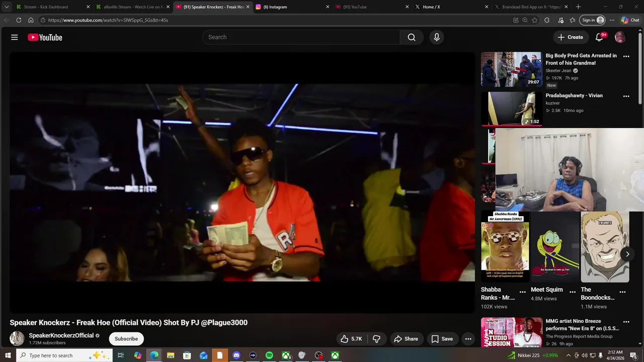Open the SpeakerKnockerzOfficial channel name
Screen dimensions: 644x362
61,335
